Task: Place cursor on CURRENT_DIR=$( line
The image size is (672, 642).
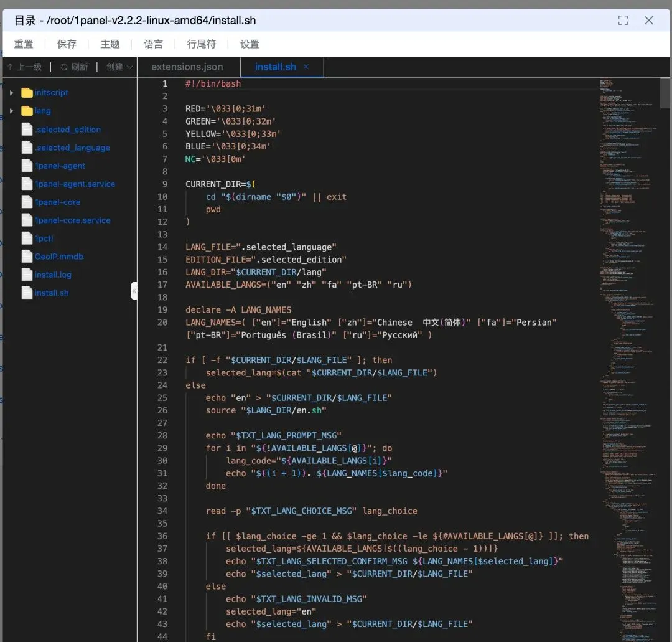Action: (x=220, y=184)
